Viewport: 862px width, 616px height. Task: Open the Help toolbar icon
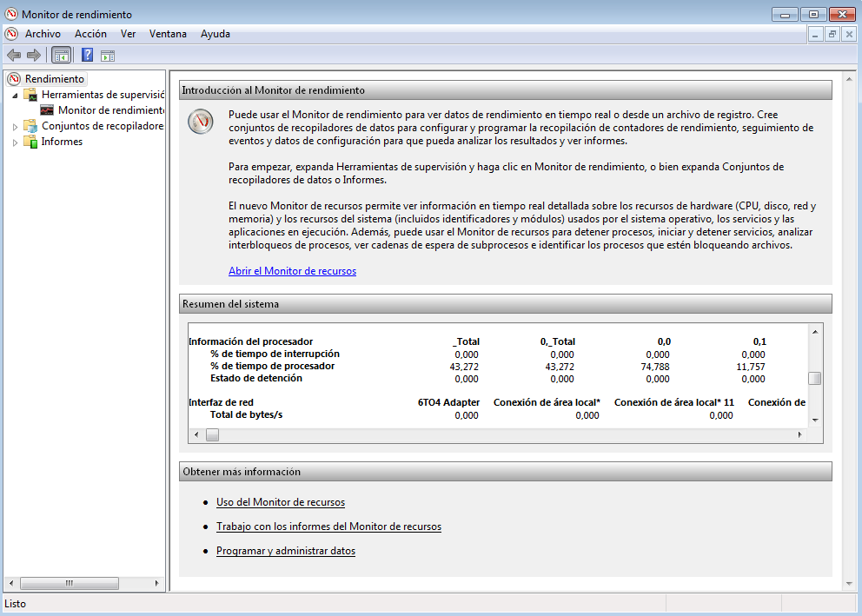tap(87, 55)
